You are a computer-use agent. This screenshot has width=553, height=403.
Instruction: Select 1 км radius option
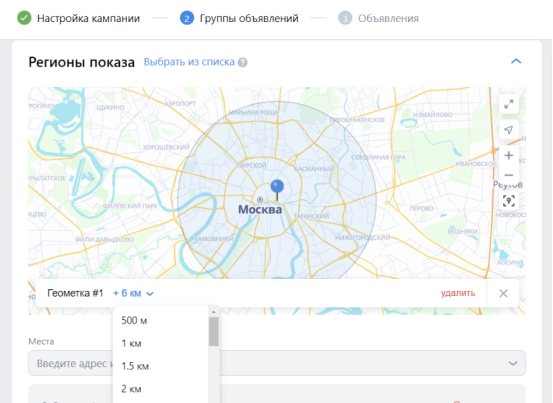click(160, 343)
